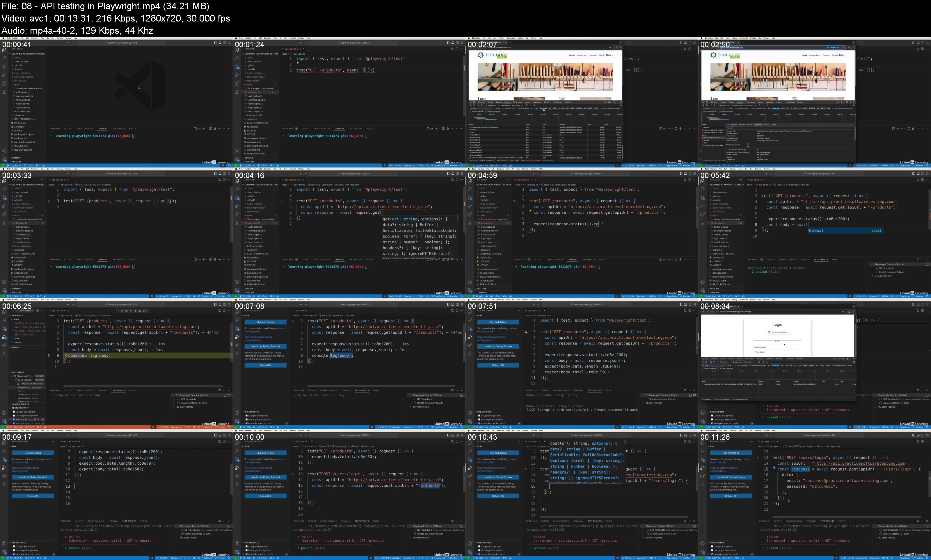Open auth.setup.ts file in the 00:00:41 frame
Viewport: 931px width, 560px height.
click(23, 92)
